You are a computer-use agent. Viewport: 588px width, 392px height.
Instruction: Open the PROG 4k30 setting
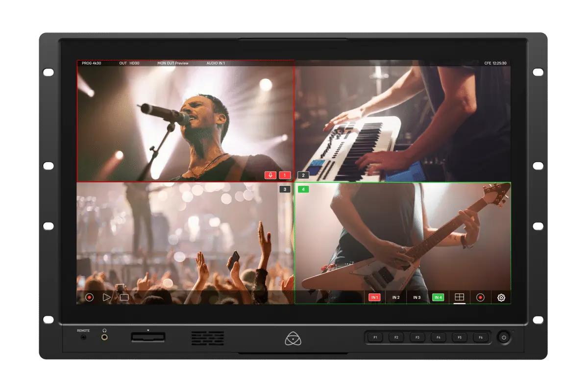click(x=91, y=63)
